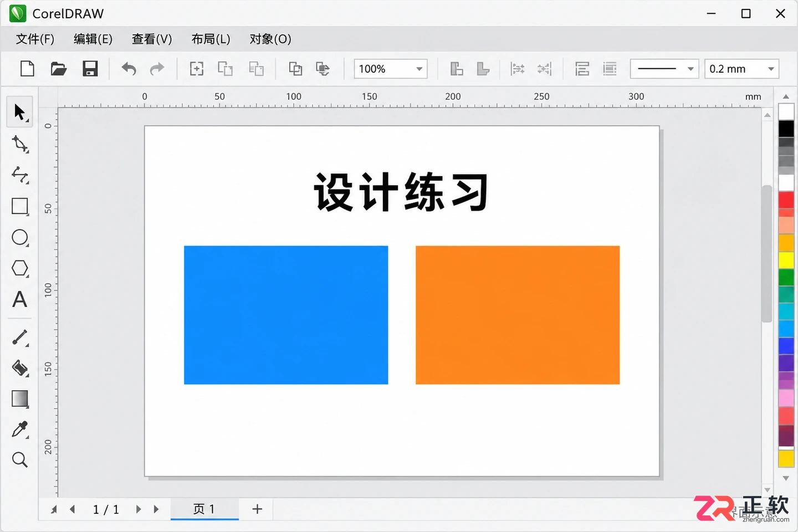
Task: Open the 100% zoom level dropdown
Action: (x=391, y=69)
